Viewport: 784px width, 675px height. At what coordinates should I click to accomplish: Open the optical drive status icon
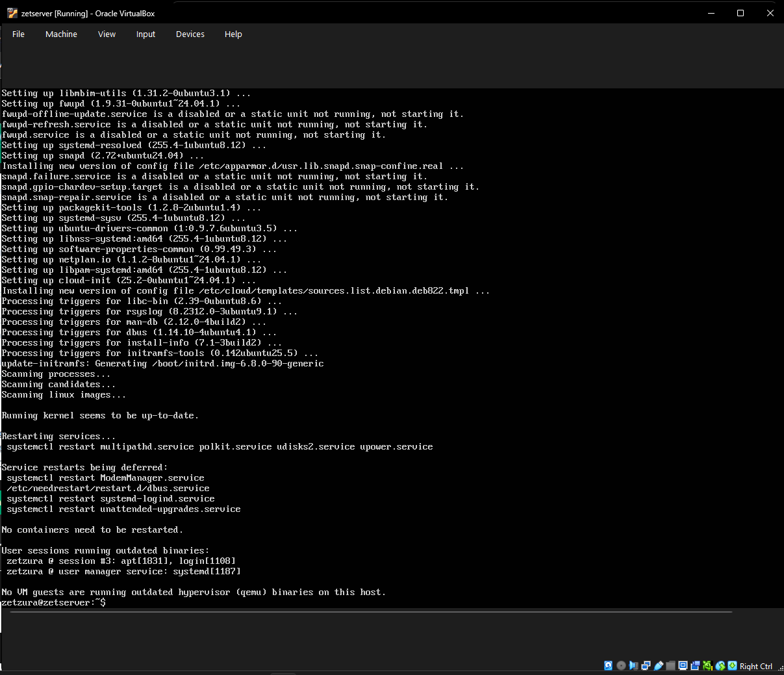621,665
